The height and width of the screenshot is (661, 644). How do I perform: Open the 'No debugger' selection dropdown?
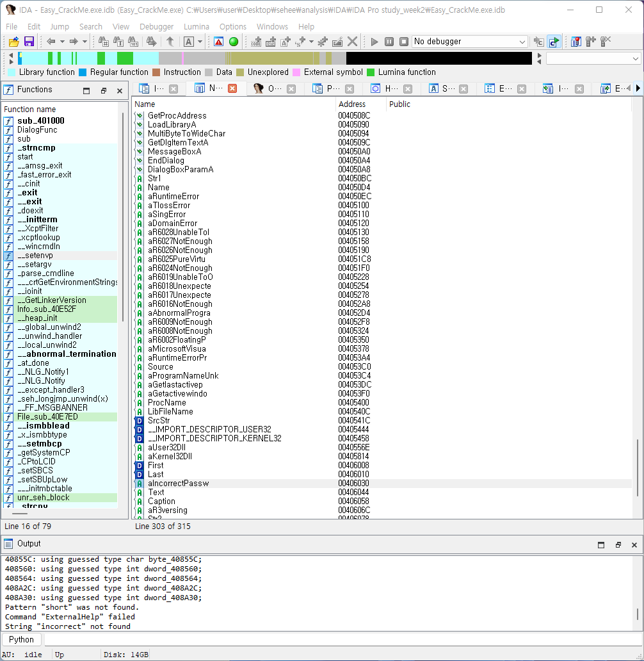click(469, 42)
